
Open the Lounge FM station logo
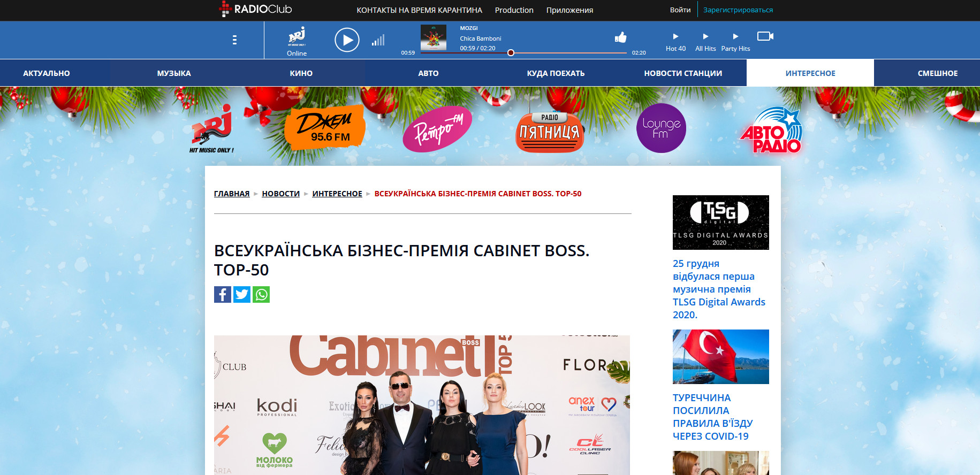[661, 128]
